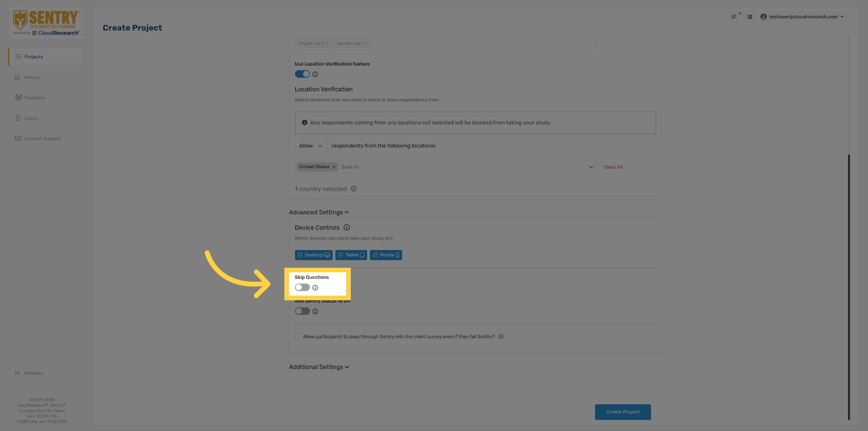Screen dimensions: 868x431
Task: Click the Skip Questions info icon
Action: (x=315, y=287)
